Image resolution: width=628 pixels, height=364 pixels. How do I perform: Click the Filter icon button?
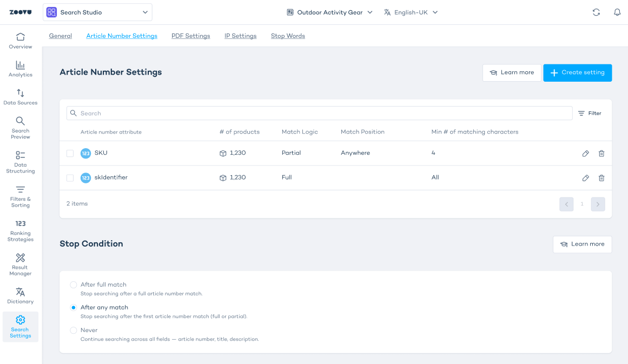tap(590, 114)
